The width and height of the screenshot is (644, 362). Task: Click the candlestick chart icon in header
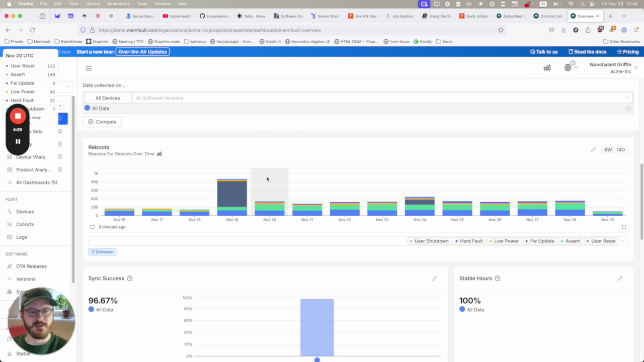tap(547, 68)
